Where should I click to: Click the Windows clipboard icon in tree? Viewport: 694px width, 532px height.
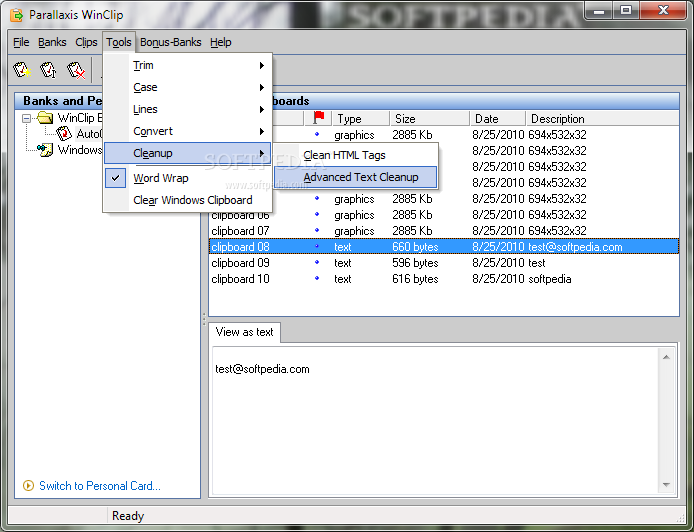pyautogui.click(x=45, y=150)
